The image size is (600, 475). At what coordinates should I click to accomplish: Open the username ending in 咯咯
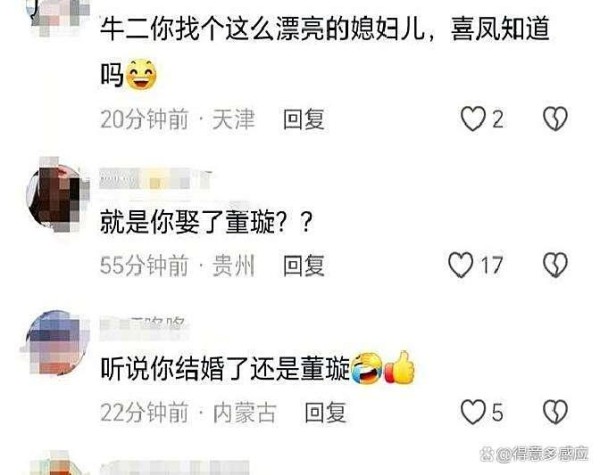click(x=144, y=326)
